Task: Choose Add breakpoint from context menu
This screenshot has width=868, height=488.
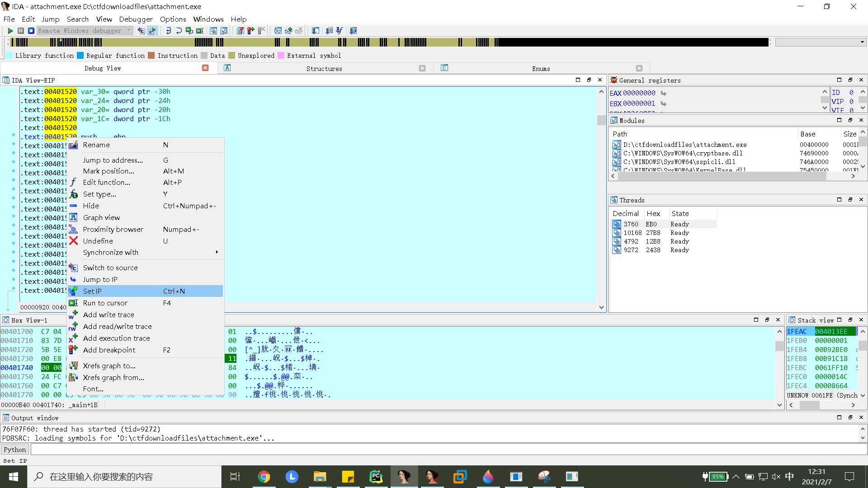Action: 109,350
